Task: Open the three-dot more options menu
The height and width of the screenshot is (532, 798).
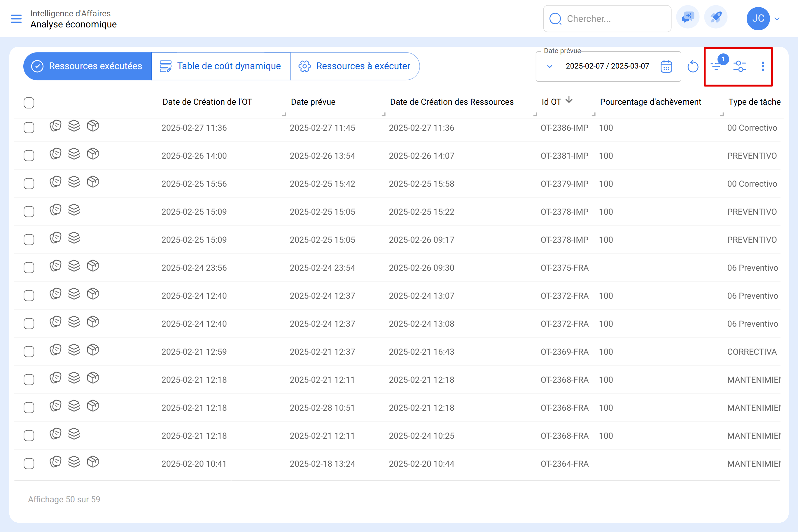Action: [x=763, y=66]
